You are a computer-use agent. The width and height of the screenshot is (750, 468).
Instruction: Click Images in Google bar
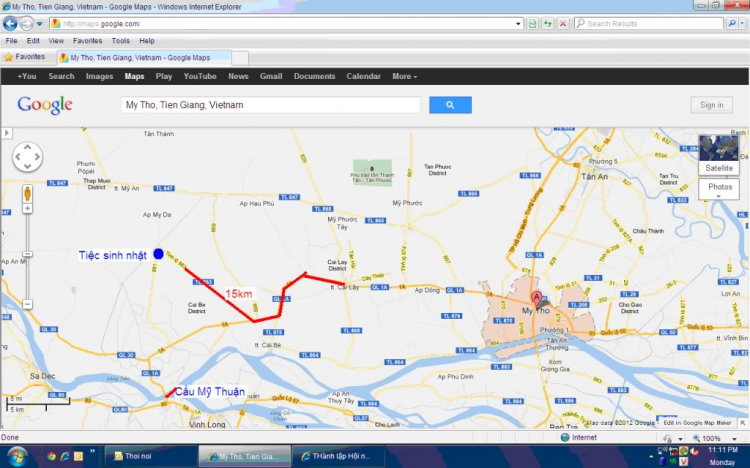pos(99,76)
